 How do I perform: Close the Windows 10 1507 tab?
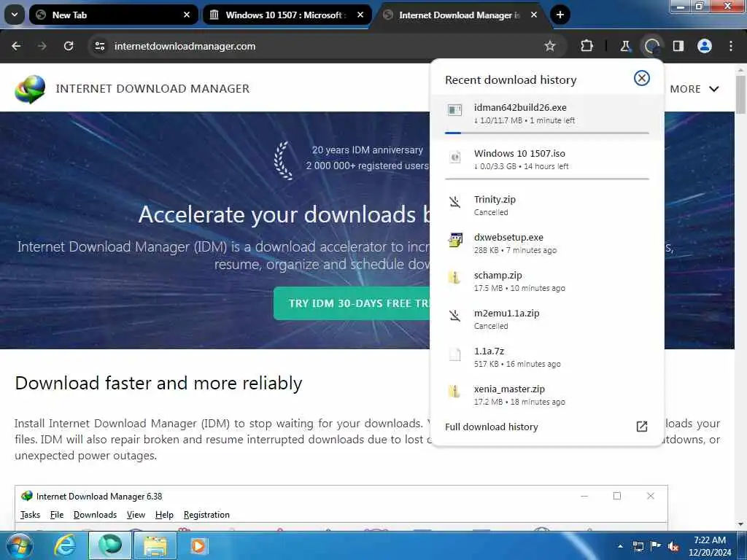[360, 15]
